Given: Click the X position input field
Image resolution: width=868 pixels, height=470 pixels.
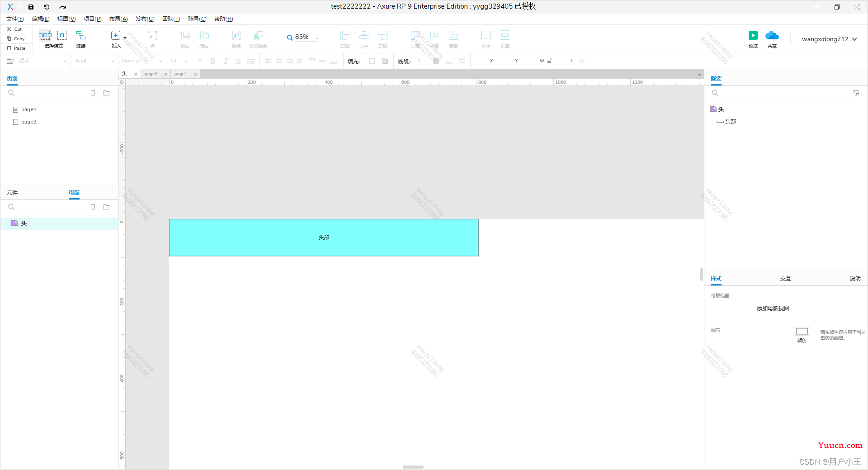Looking at the screenshot, I should [482, 61].
